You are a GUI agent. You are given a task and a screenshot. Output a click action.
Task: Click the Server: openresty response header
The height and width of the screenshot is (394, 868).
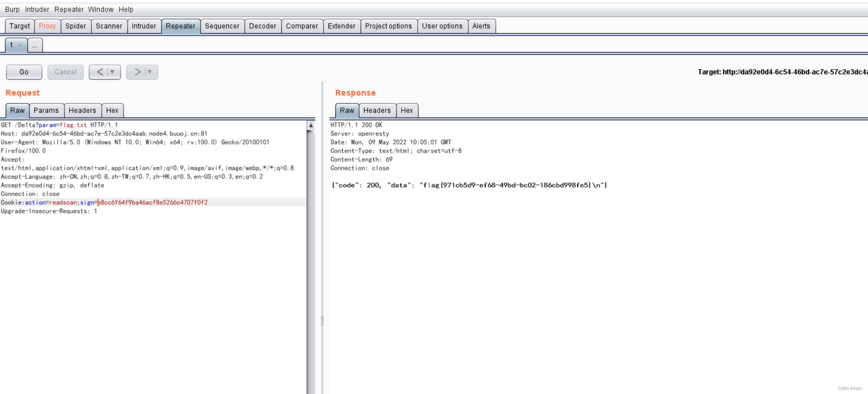[x=360, y=134]
